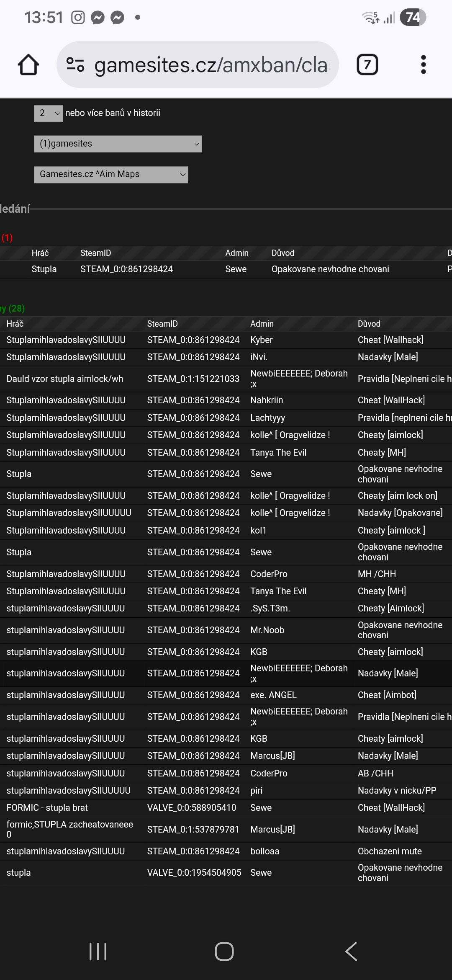Select ban row with reason Cheat [Aimbot]
This screenshot has width=452, height=980.
click(x=387, y=695)
